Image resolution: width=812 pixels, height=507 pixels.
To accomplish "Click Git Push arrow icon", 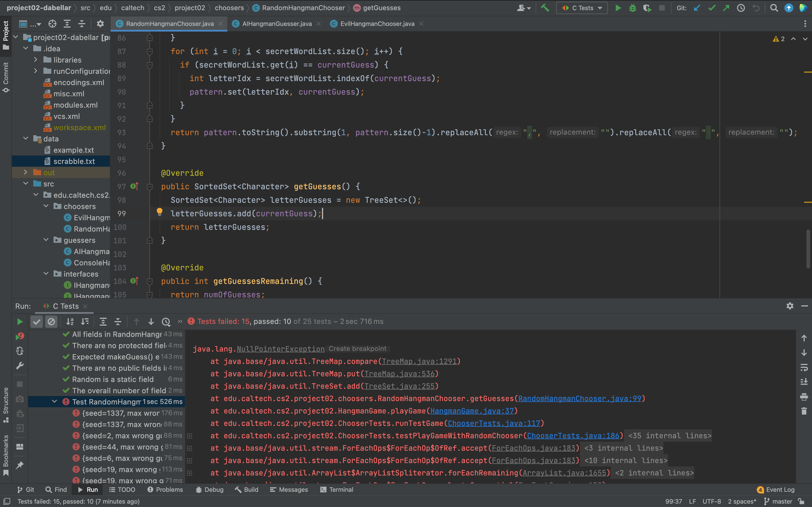I will tap(726, 8).
